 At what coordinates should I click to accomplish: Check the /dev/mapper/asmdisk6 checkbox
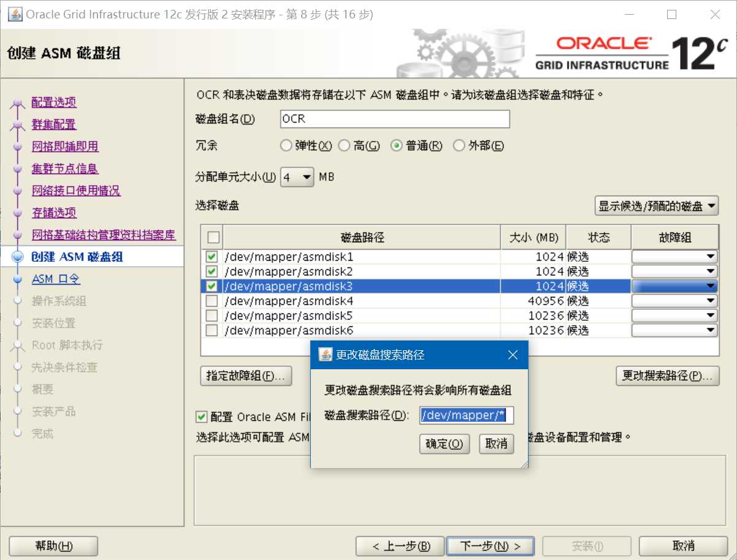click(x=212, y=330)
